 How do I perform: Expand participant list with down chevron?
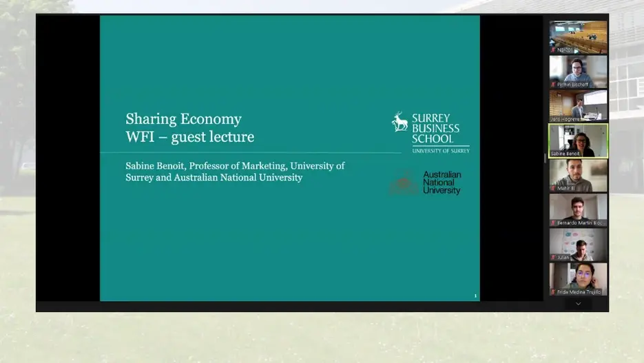point(579,304)
